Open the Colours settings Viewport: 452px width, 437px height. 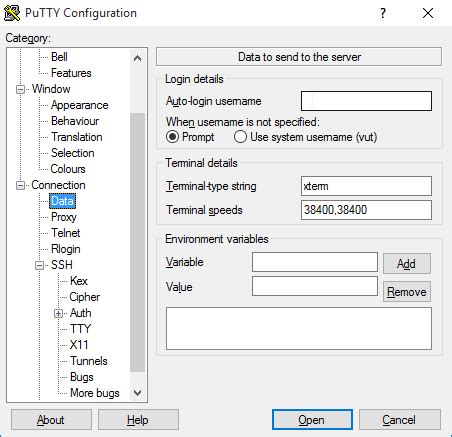pyautogui.click(x=68, y=169)
